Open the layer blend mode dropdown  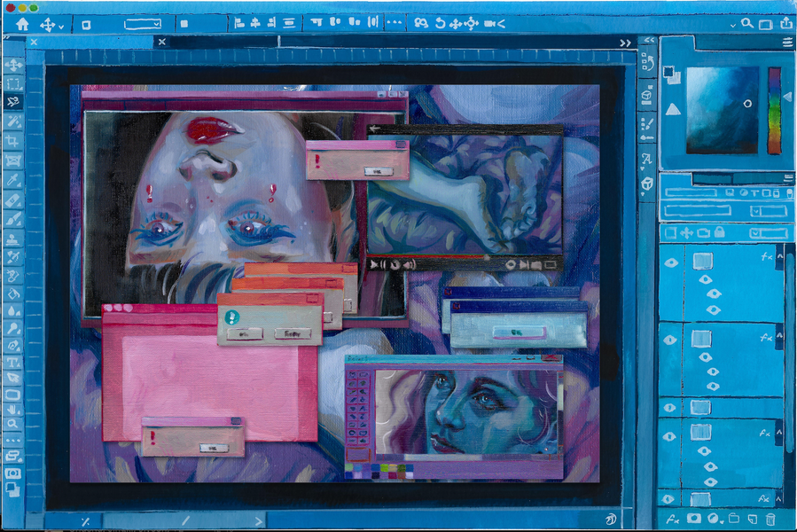697,210
